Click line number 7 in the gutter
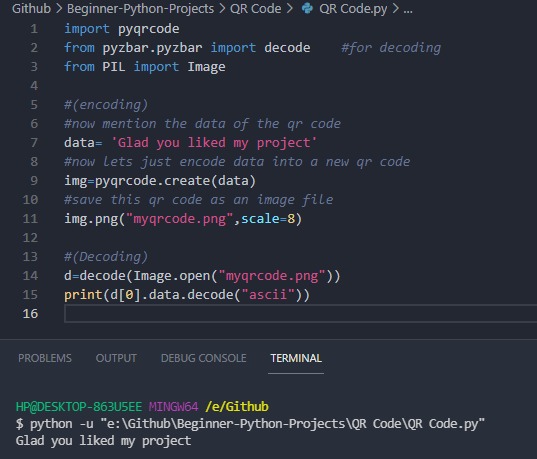This screenshot has width=537, height=459. tap(34, 142)
